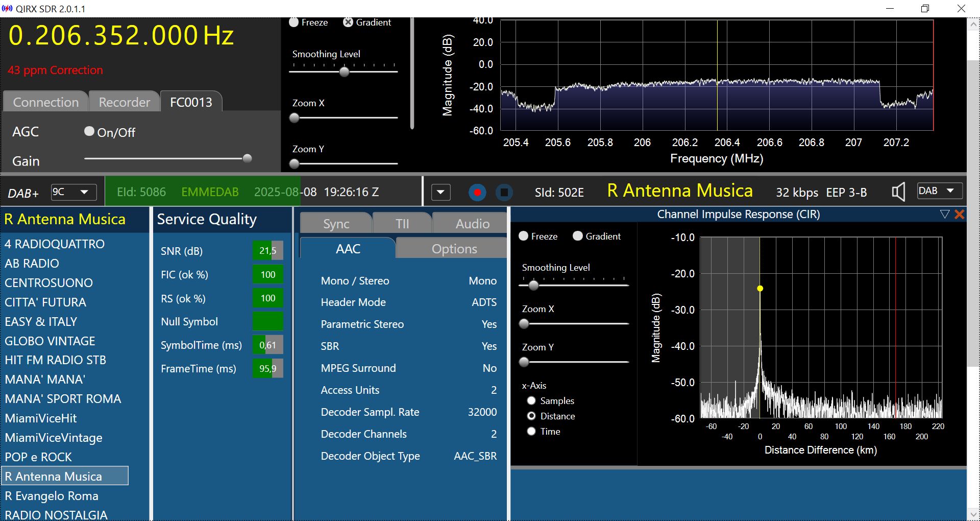Image resolution: width=980 pixels, height=521 pixels.
Task: Open the 9C channel dropdown
Action: 74,192
